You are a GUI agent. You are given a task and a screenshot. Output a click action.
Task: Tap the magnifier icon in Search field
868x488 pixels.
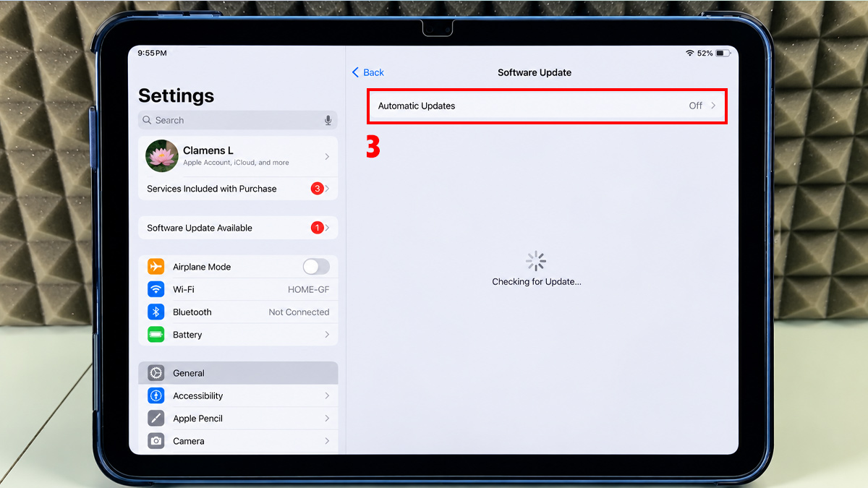[148, 120]
